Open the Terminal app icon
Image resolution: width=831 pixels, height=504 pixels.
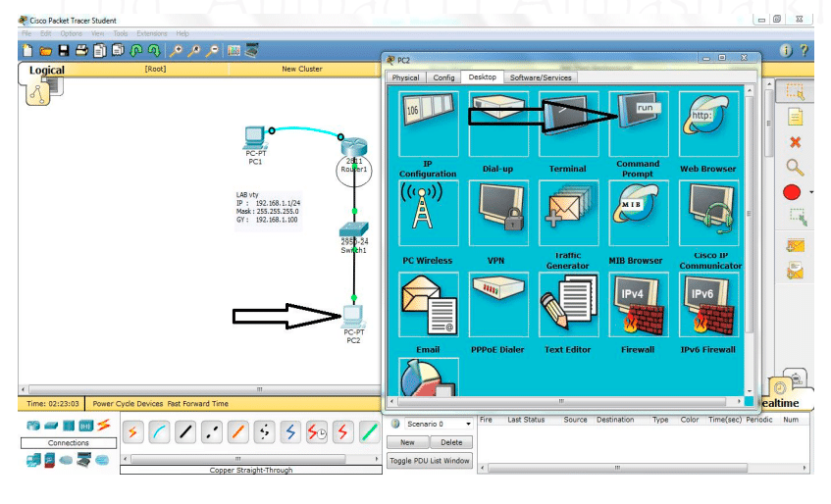coord(568,124)
